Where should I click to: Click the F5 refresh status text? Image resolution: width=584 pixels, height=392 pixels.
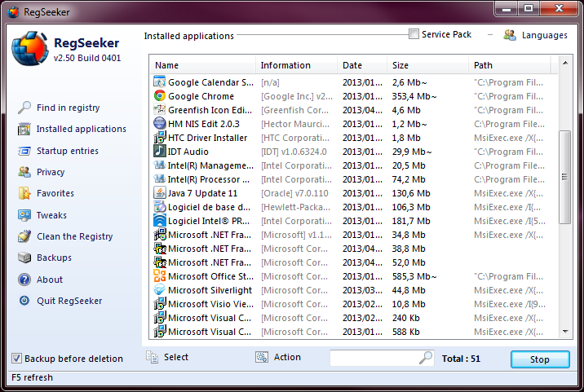(32, 377)
